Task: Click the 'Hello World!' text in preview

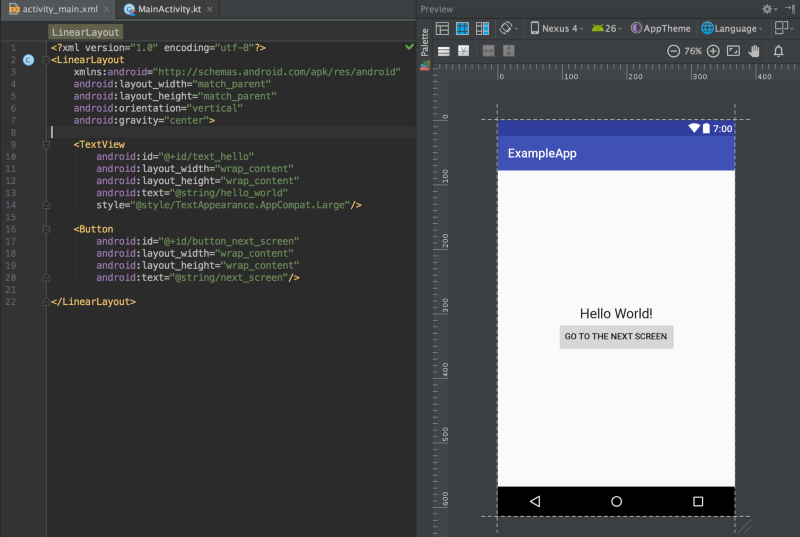Action: [x=616, y=314]
